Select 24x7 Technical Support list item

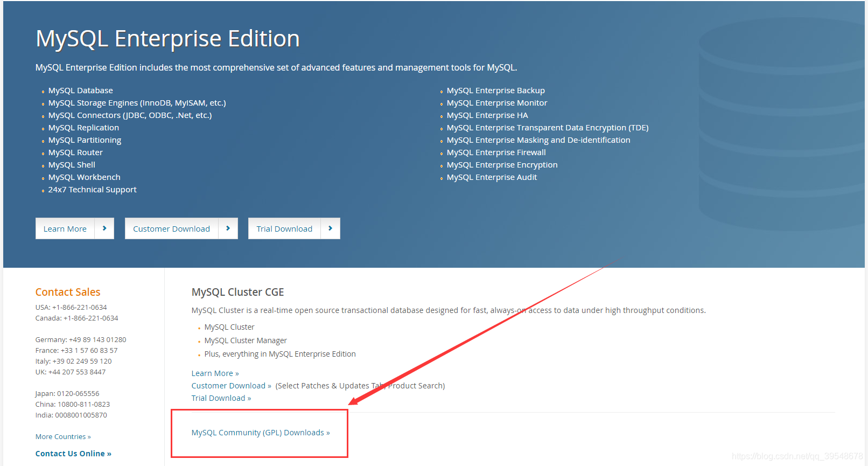pyautogui.click(x=92, y=190)
